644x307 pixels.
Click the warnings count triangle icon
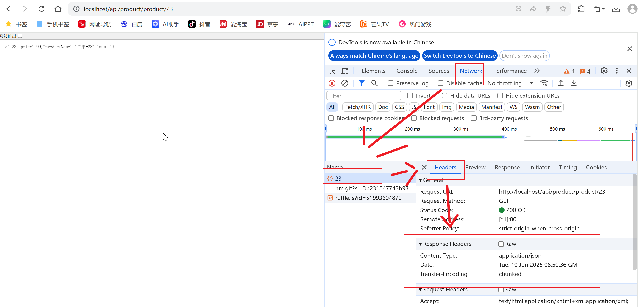click(x=566, y=71)
